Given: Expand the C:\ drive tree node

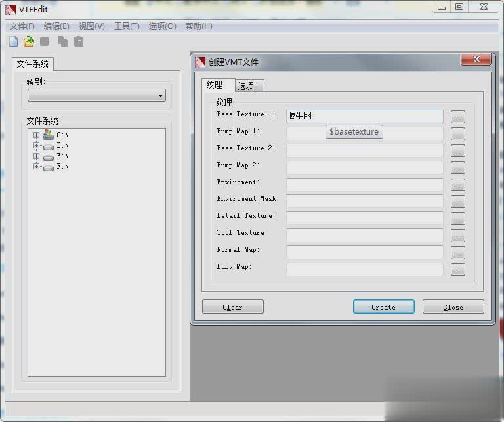Looking at the screenshot, I should (x=36, y=135).
